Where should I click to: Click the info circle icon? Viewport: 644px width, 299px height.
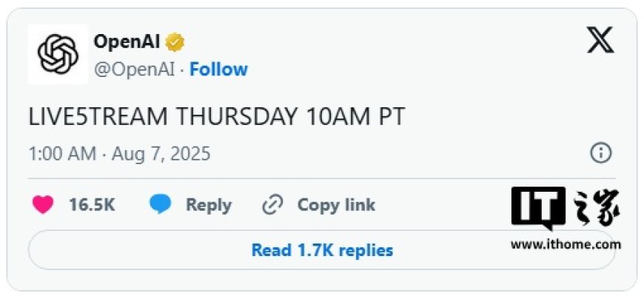coord(601,154)
